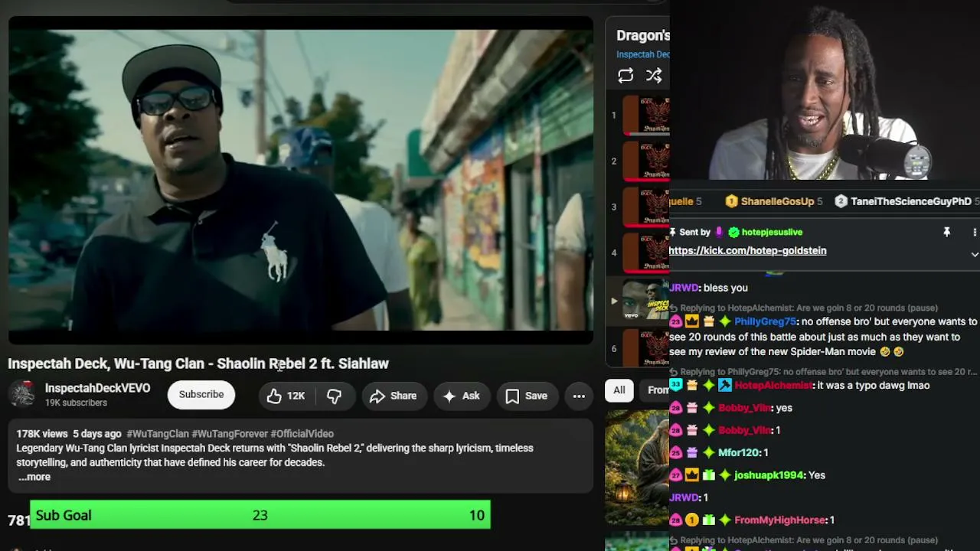
Task: Play playlist video number 3
Action: [x=645, y=207]
